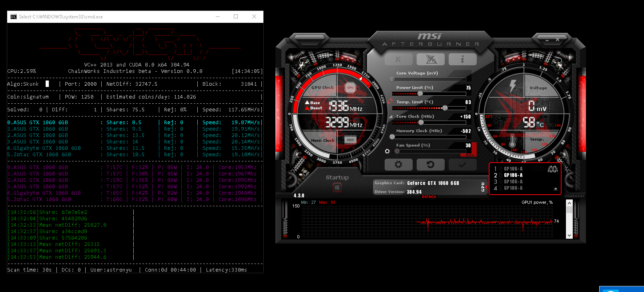The height and width of the screenshot is (292, 644).
Task: Click the total 'Speed: 117.65MH/s' value
Action: (231, 110)
